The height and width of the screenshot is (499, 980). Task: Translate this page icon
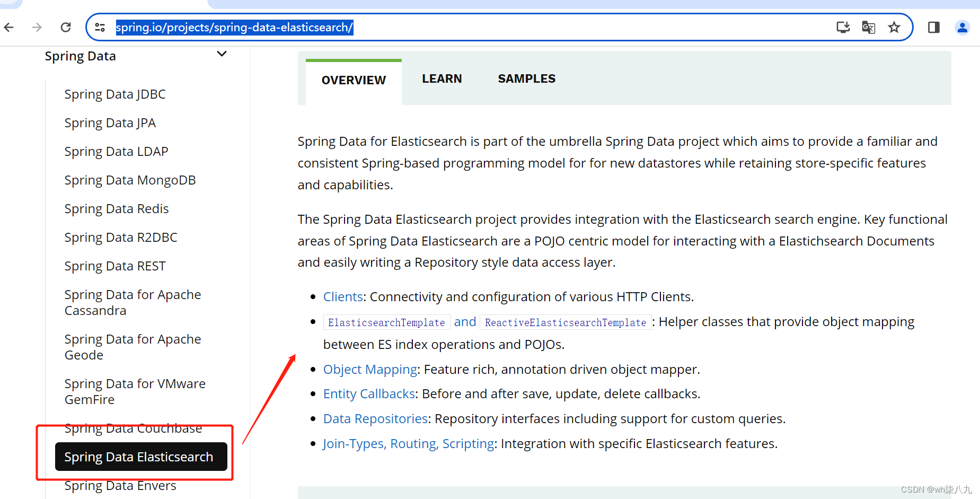[868, 27]
